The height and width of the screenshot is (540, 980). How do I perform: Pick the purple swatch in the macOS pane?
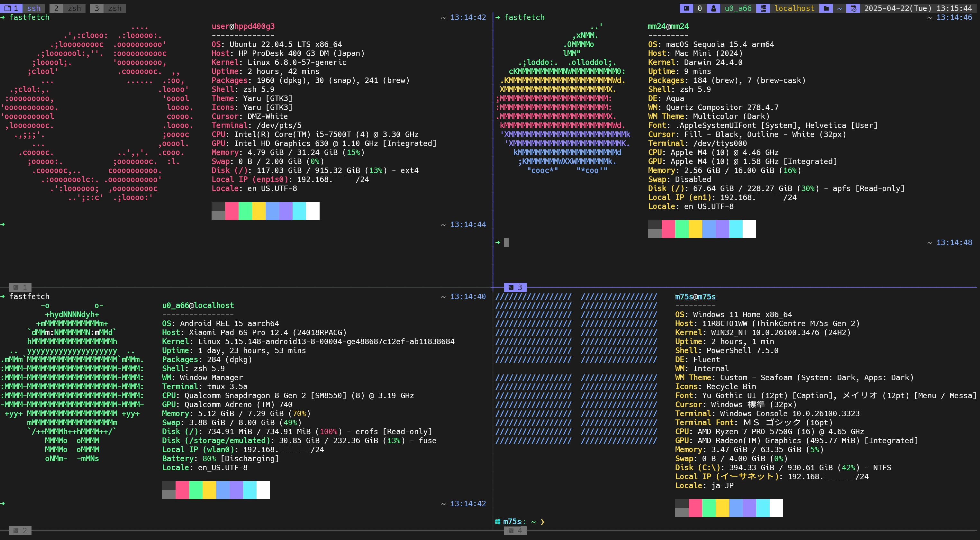pyautogui.click(x=722, y=229)
